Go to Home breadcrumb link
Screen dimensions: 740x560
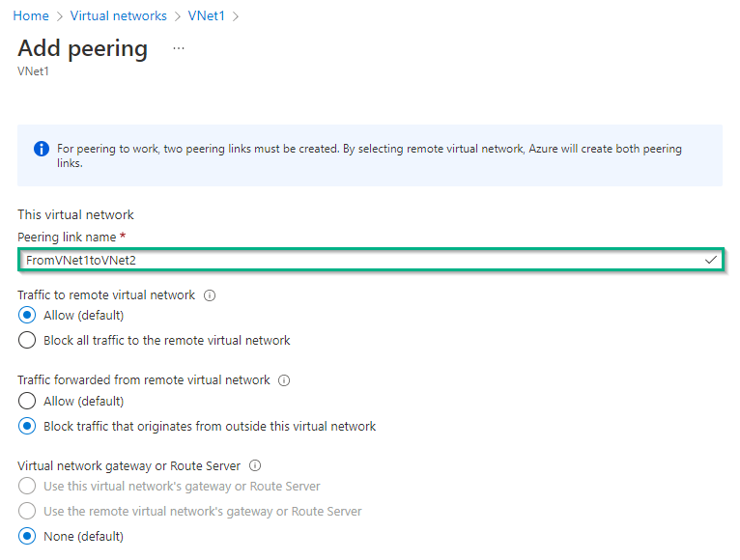31,16
